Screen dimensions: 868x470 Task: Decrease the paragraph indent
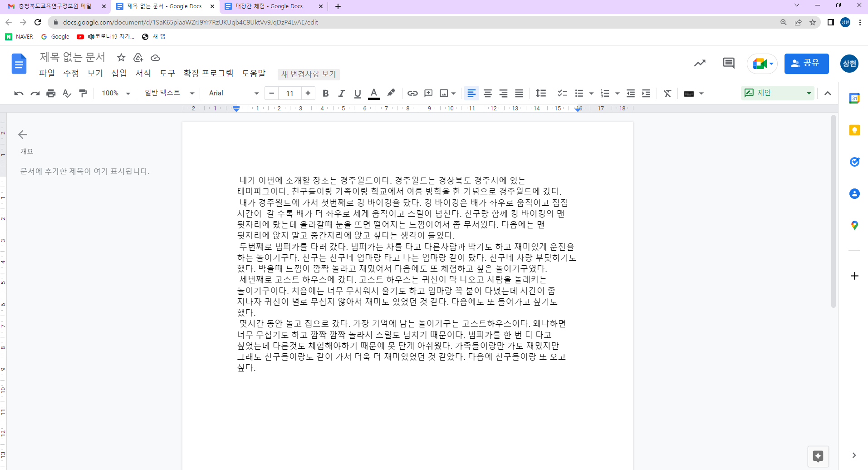[x=631, y=94]
